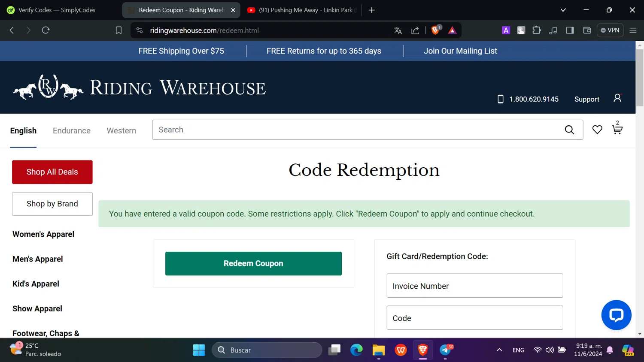644x362 pixels.
Task: Bookmark this page
Action: 119,30
